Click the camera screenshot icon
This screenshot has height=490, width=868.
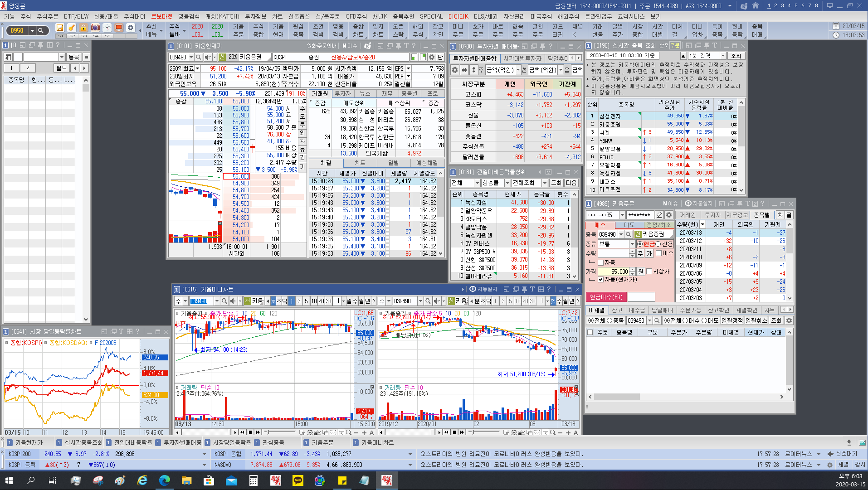[x=95, y=28]
